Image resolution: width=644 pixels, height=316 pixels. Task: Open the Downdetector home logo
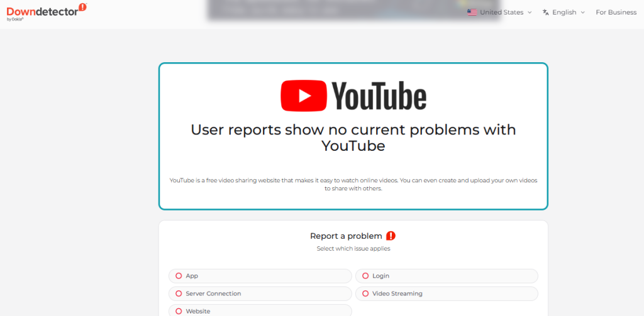click(x=47, y=11)
